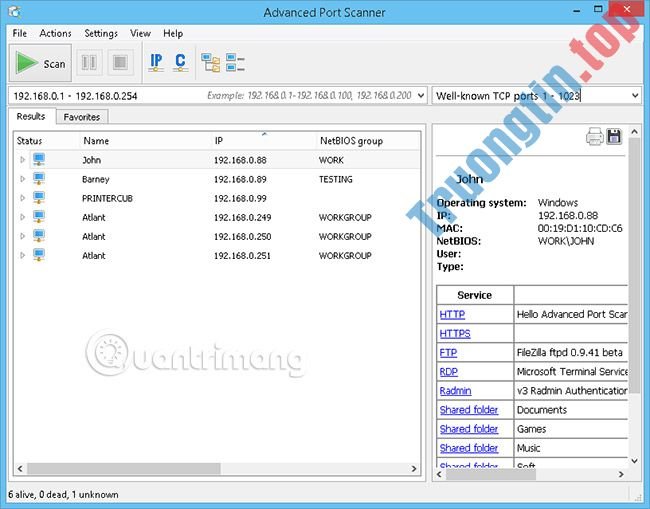Screen dimensions: 650x509
Task: Click the expand all tree icon
Action: (x=211, y=63)
